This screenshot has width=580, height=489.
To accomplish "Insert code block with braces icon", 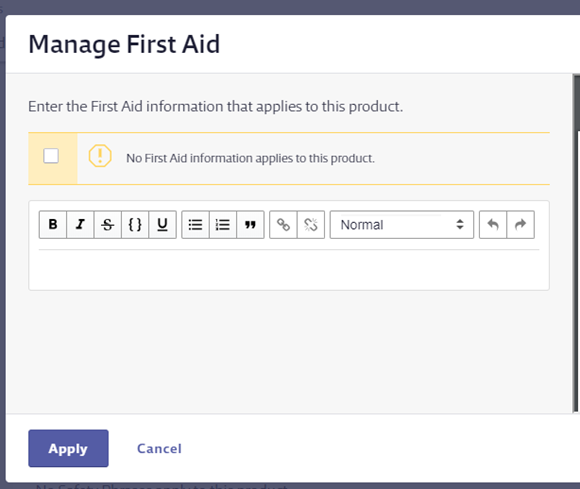I will pyautogui.click(x=135, y=225).
